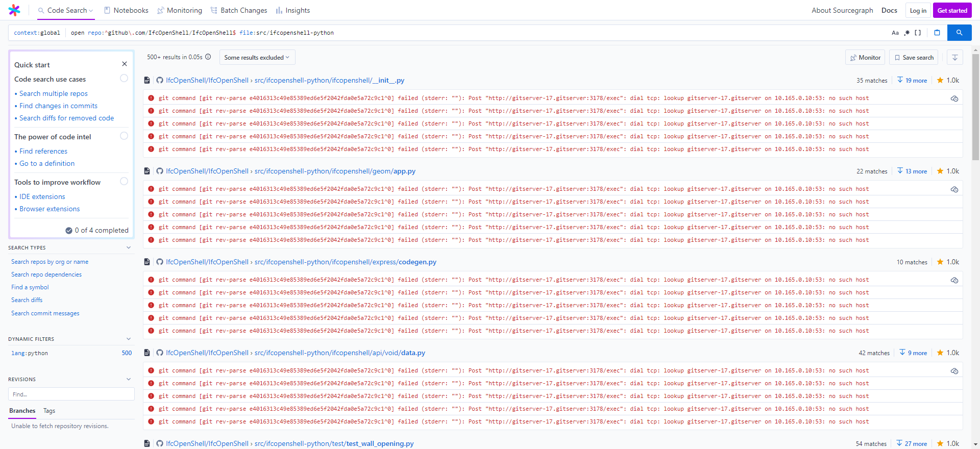Collapse the Revisions section
This screenshot has width=980, height=449.
tap(129, 379)
